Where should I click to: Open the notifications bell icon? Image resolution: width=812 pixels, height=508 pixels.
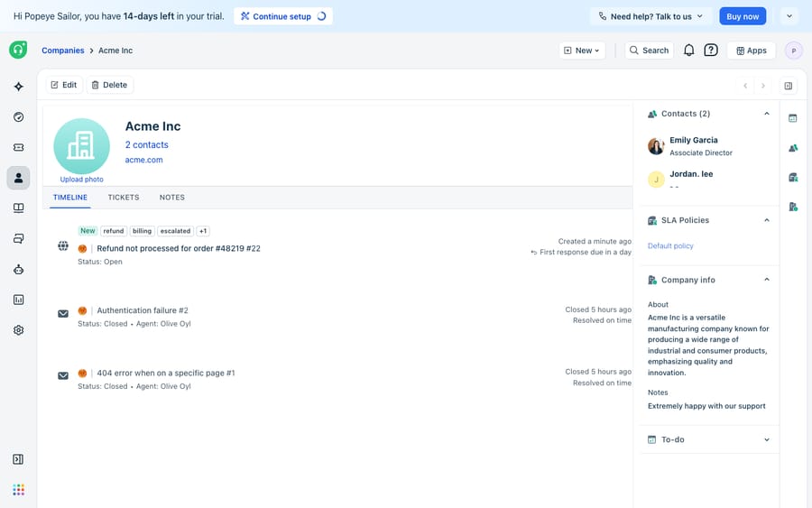pos(688,51)
